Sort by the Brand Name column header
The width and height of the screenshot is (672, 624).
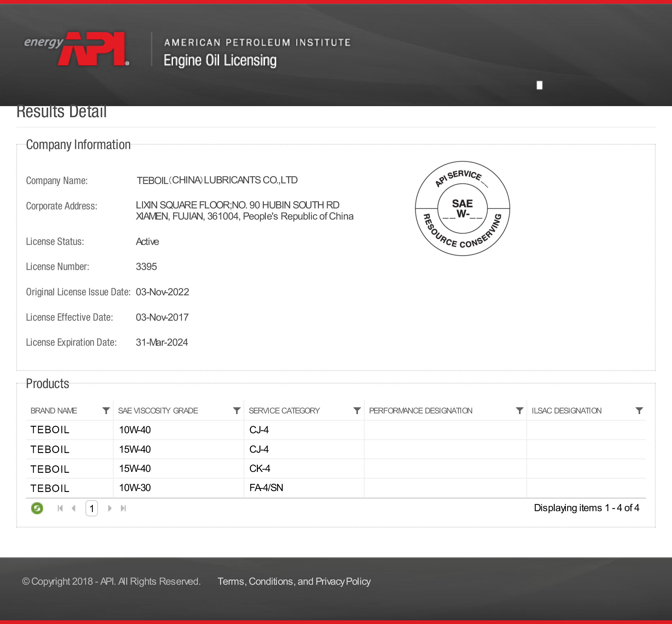point(54,411)
